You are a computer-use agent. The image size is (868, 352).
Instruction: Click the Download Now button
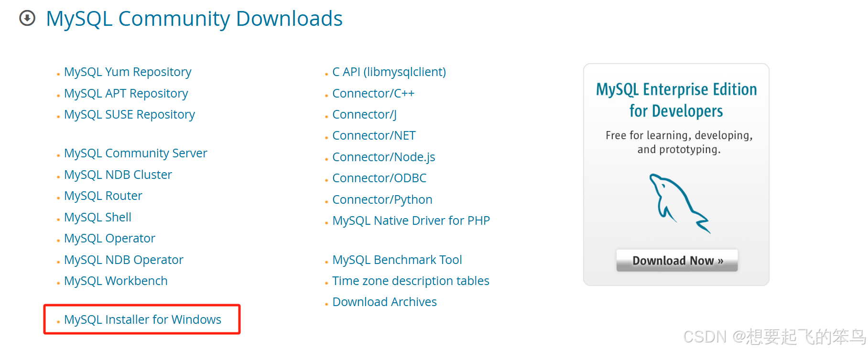click(x=677, y=261)
